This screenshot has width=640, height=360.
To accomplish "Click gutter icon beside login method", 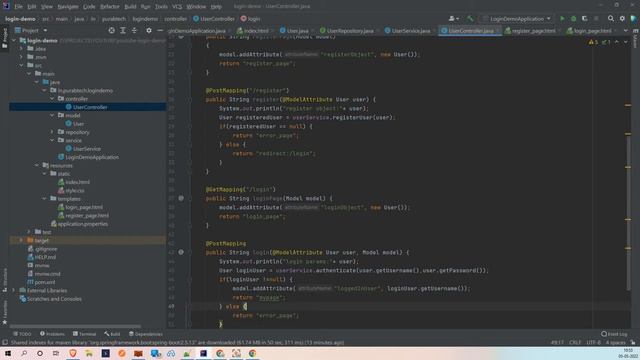I will coord(181,252).
